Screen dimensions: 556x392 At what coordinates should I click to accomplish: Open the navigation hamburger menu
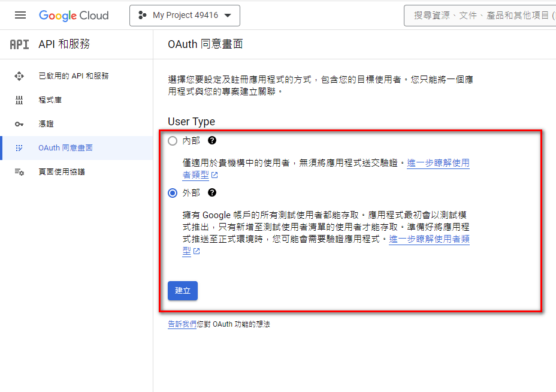(21, 15)
